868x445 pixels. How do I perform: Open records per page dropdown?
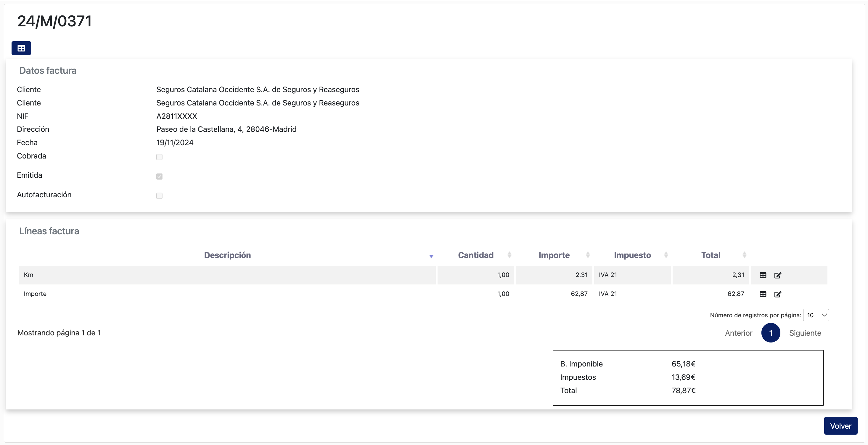[x=816, y=315]
